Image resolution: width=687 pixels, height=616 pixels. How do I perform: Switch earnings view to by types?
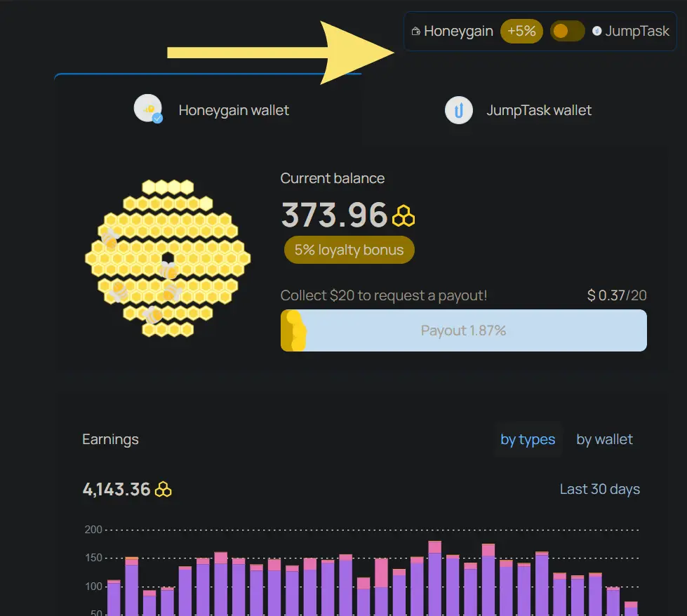(528, 439)
